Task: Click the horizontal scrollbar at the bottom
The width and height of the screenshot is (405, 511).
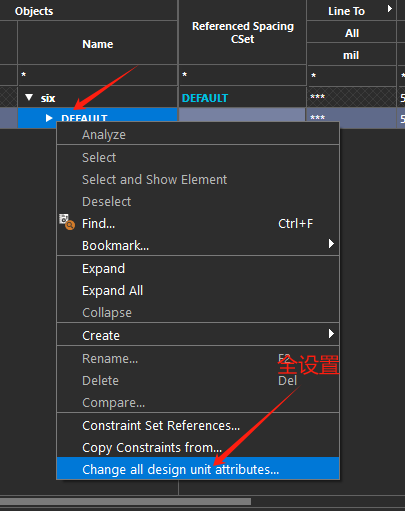Action: (x=126, y=501)
